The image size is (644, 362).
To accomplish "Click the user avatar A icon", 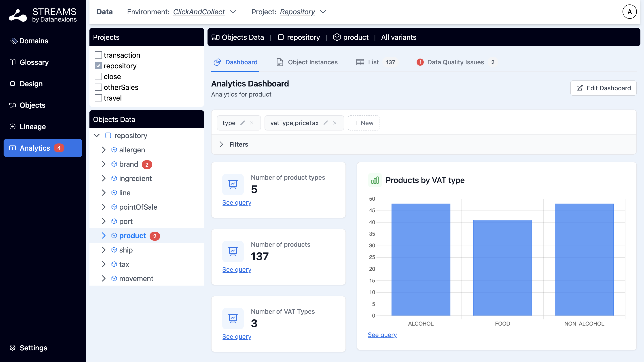I will coord(629,12).
